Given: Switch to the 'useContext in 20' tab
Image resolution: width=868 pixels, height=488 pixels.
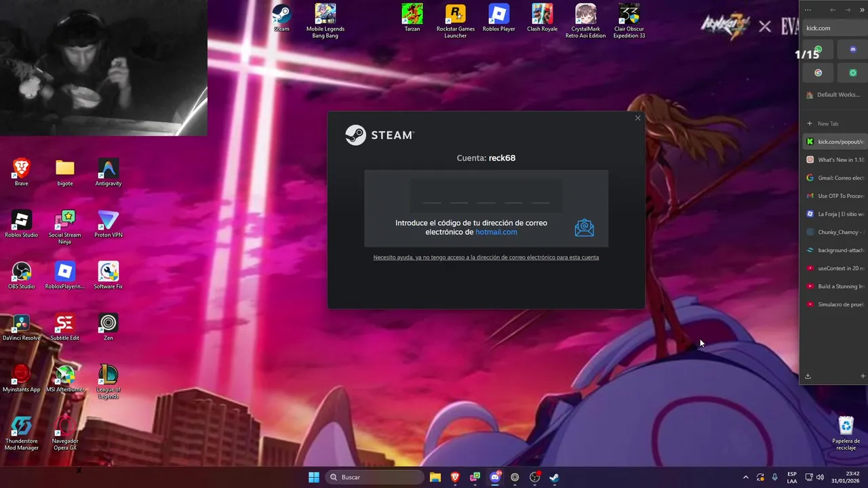Looking at the screenshot, I should (x=835, y=268).
